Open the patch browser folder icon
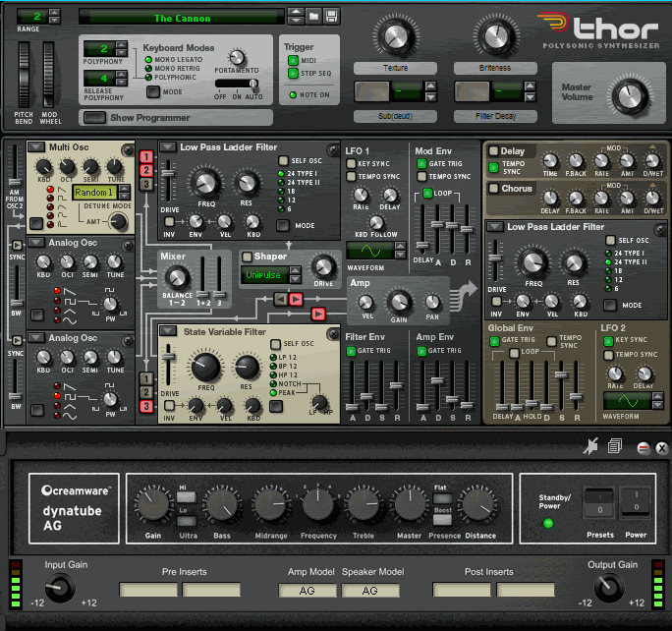Image resolution: width=672 pixels, height=631 pixels. point(314,17)
